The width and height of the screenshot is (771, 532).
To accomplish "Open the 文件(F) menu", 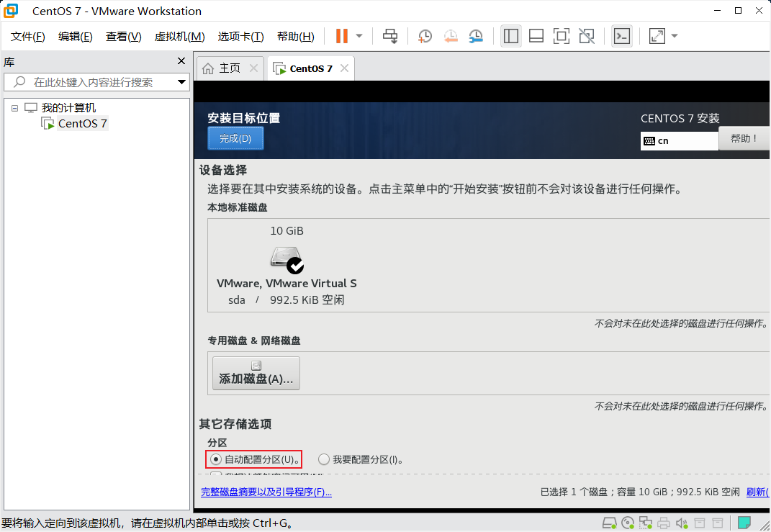I will [x=28, y=37].
